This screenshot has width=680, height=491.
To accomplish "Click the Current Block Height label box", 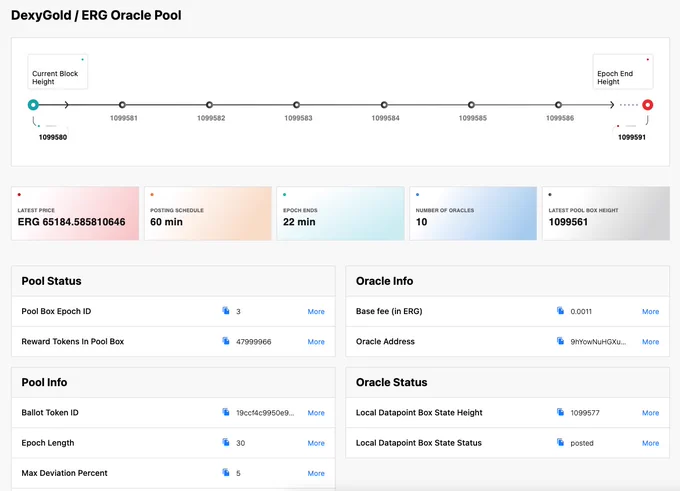I will click(x=58, y=72).
